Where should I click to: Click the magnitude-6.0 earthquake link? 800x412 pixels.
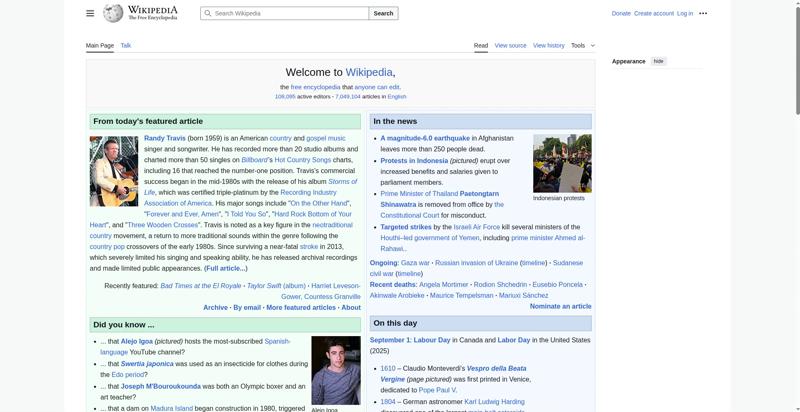[x=425, y=138]
